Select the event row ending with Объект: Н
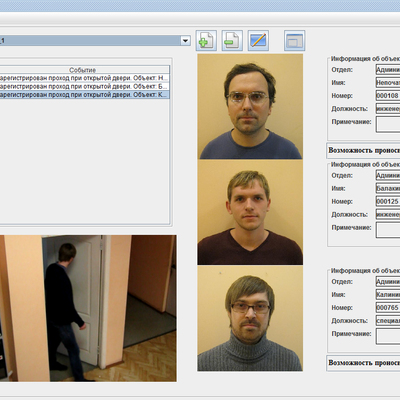Viewport: 400px width, 400px height. [85, 78]
